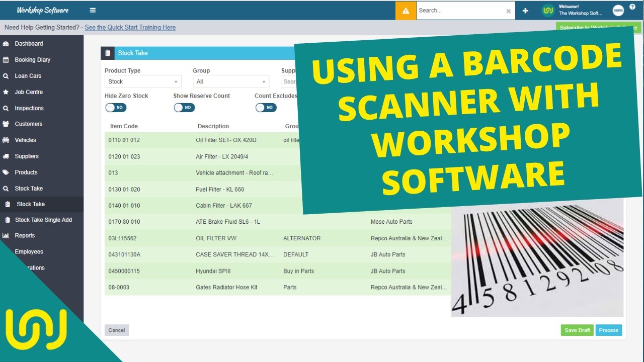Open the Quick Start Training link
The image size is (644, 362).
click(x=130, y=28)
